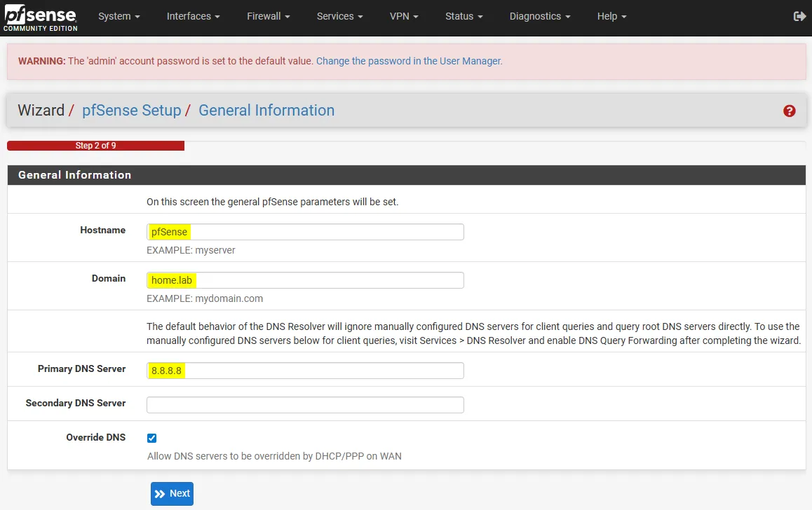Expand the Interfaces dropdown
Viewport: 812px width, 510px height.
[x=192, y=15]
